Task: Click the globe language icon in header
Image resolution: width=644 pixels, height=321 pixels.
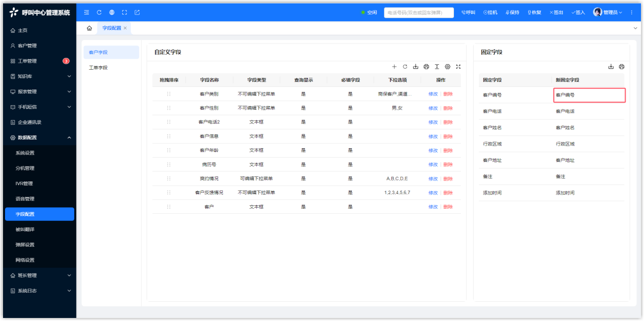Action: click(112, 12)
